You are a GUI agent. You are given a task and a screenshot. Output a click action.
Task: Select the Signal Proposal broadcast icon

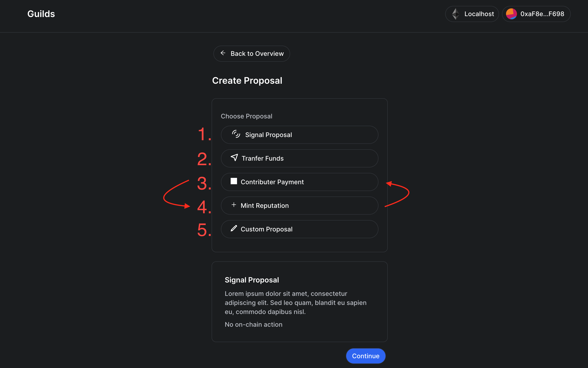pos(235,134)
